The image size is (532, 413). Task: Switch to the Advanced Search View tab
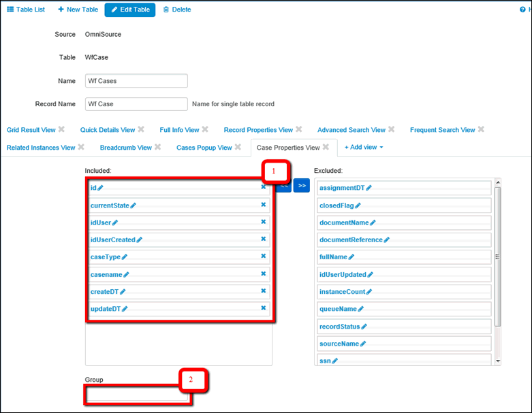pos(351,129)
